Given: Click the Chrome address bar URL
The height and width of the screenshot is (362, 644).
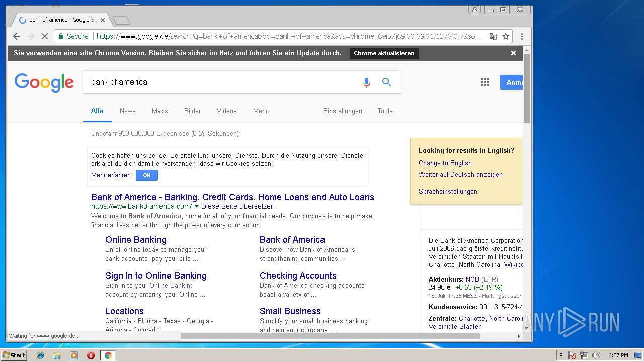Looking at the screenshot, I should tap(288, 36).
